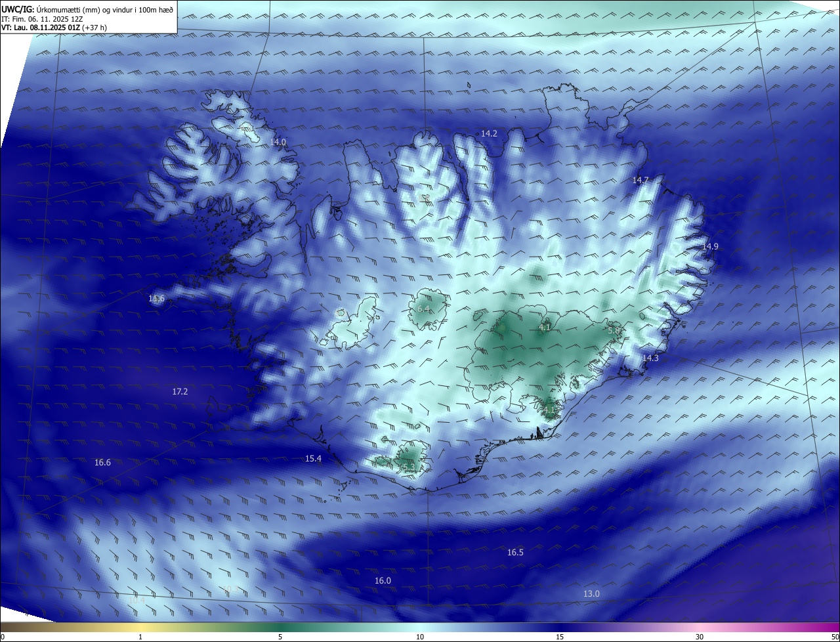The image size is (840, 642).
Task: Click the 17.2 value on the map
Action: click(x=180, y=391)
